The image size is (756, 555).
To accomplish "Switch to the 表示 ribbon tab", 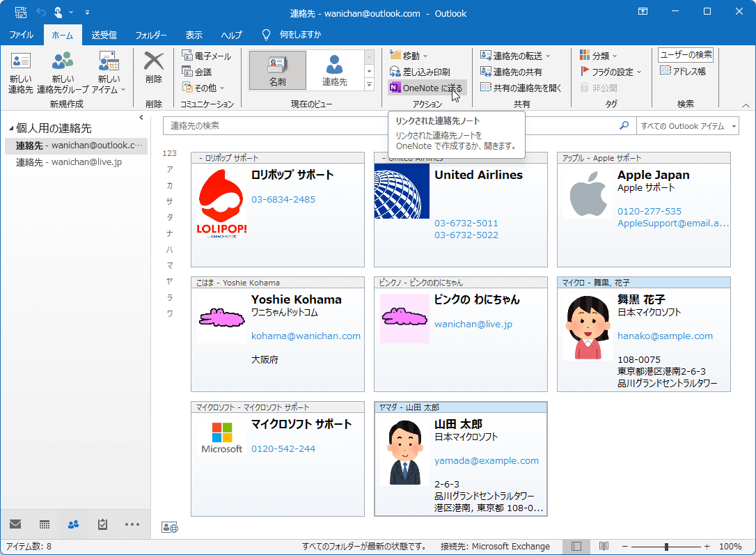I will [x=194, y=34].
